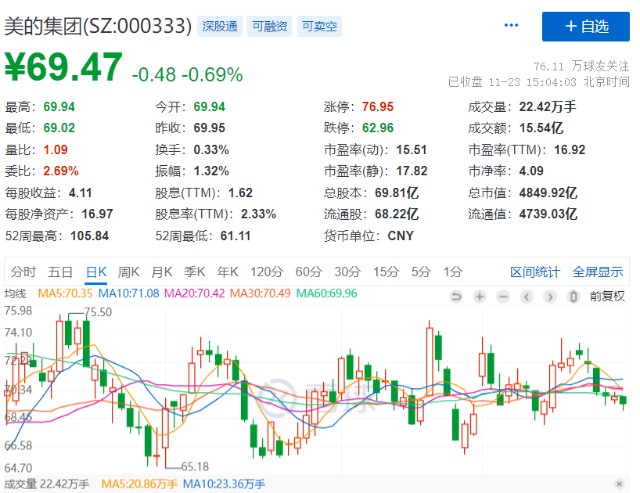
Task: Open the three-dot more options menu
Action: (x=511, y=25)
